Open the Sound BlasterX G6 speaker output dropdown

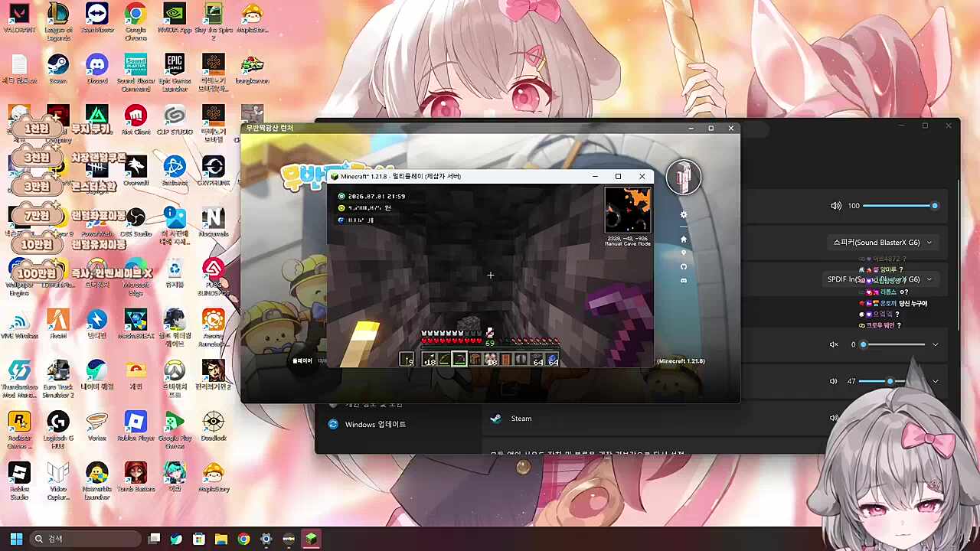[882, 243]
